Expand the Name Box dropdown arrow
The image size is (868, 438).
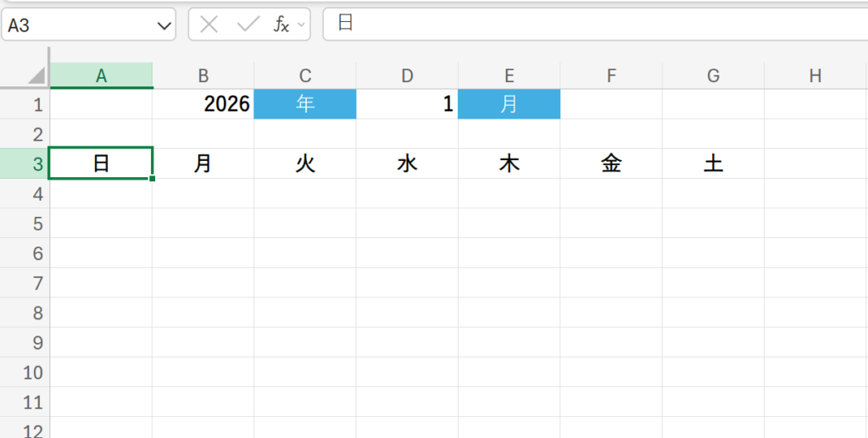(x=164, y=25)
